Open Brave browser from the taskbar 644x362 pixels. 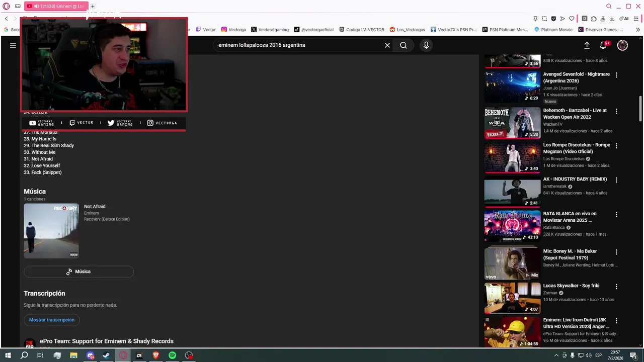click(x=155, y=355)
